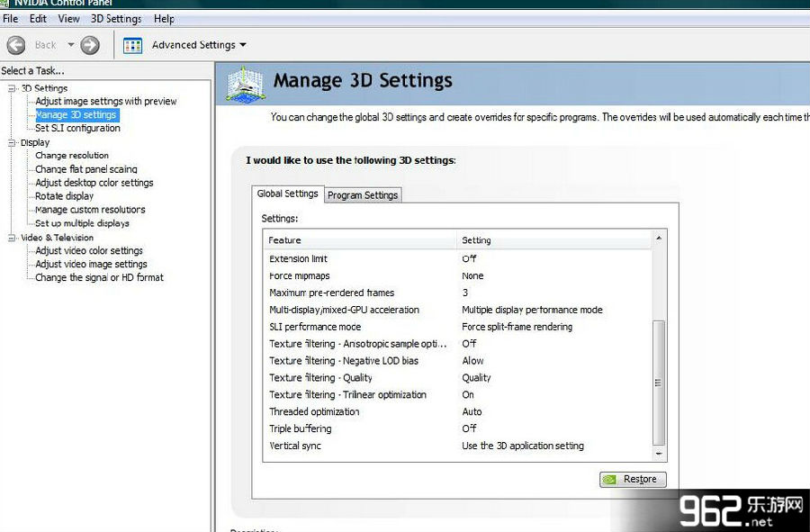Screen dimensions: 810x532
Task: Open the 3D Settings menu
Action: (x=116, y=19)
